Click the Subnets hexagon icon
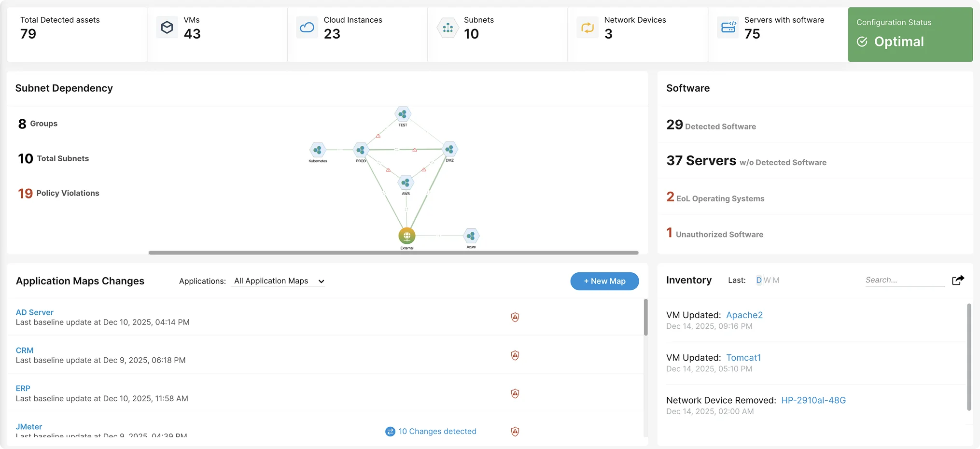Viewport: 980px width, 449px height. click(x=448, y=28)
